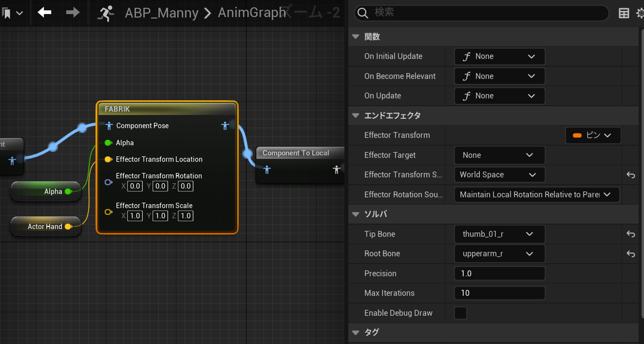Open Tip Bone thumb_01_r dropdown
Screen dimensions: 644x344
(x=499, y=234)
